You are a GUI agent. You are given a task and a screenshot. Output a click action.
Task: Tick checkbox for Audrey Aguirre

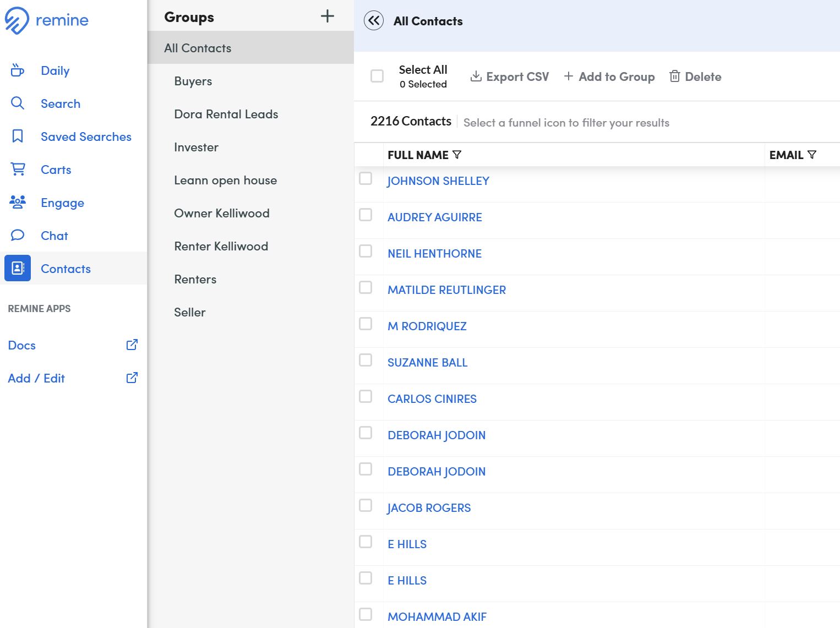(366, 215)
